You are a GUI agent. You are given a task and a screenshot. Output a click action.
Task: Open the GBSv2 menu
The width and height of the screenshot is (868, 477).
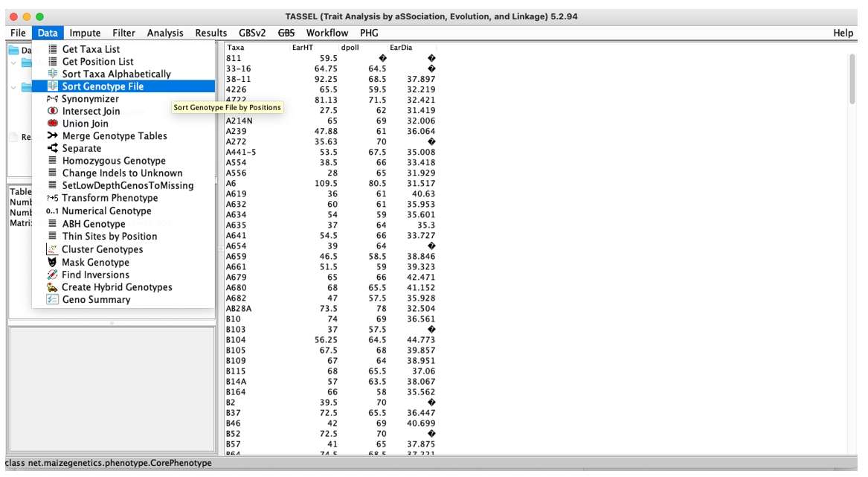pyautogui.click(x=252, y=33)
